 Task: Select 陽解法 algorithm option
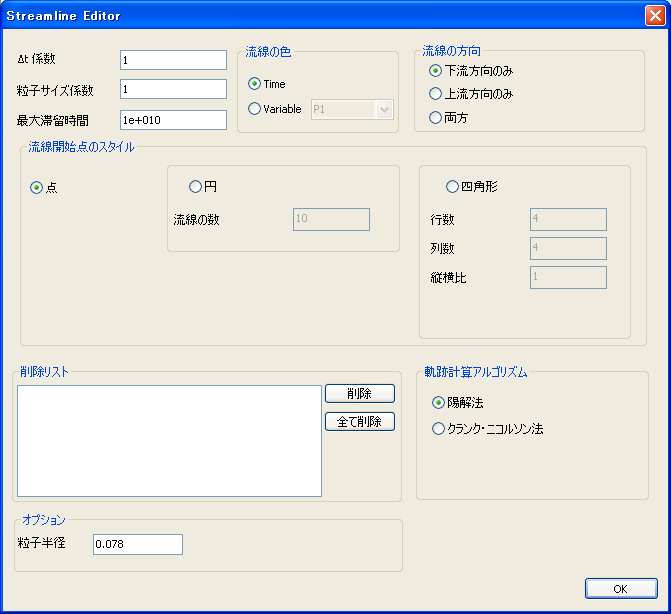coord(438,402)
